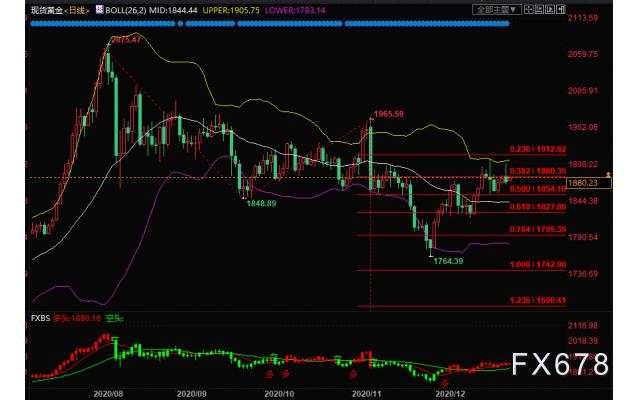Screen dimensions: 640x400
Task: Click the peak price label near August high
Action: coord(126,40)
